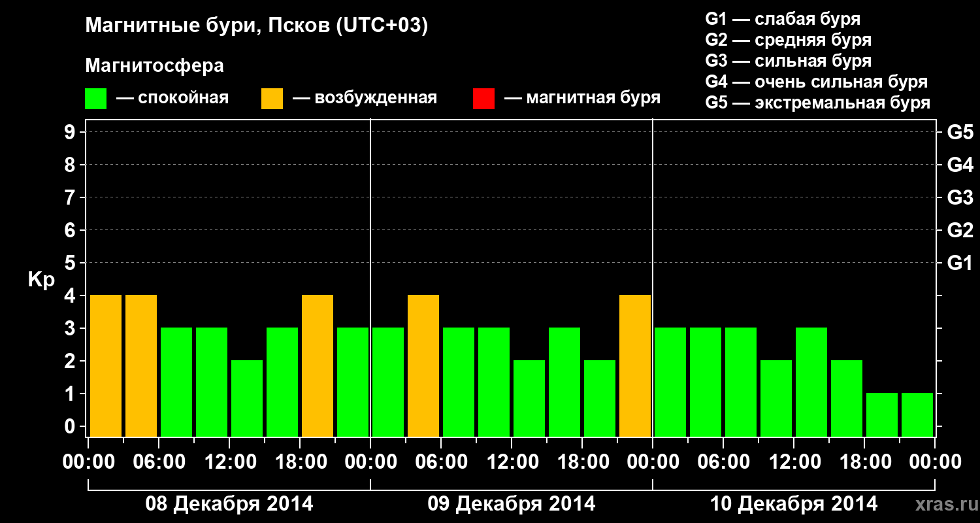Select the chart title 'Магнитные бури, Псков (UTC+03)'
This screenshot has height=523, width=980.
[257, 26]
